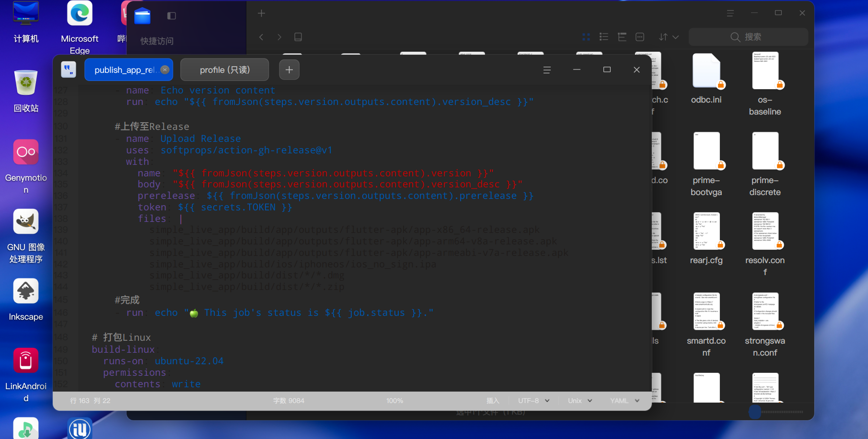Open the sort order dropdown
The width and height of the screenshot is (868, 439).
[x=669, y=37]
